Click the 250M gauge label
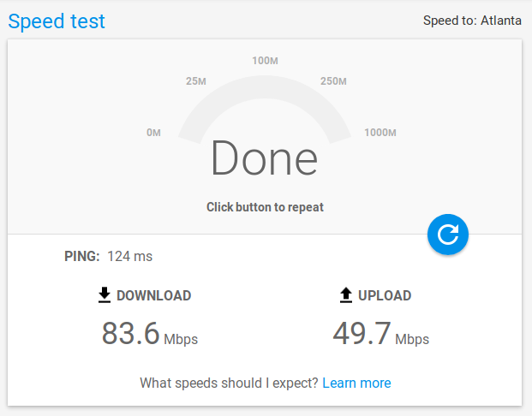532x416 pixels. point(332,81)
